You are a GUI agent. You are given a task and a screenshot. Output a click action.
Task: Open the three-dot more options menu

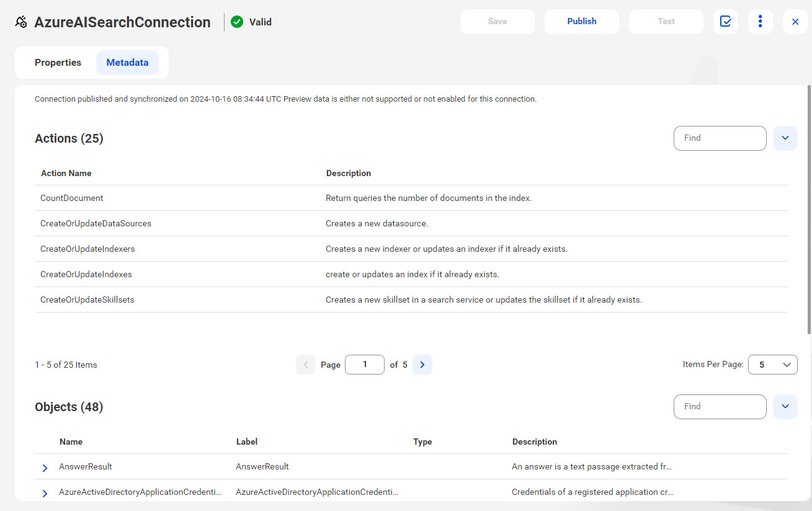point(761,22)
